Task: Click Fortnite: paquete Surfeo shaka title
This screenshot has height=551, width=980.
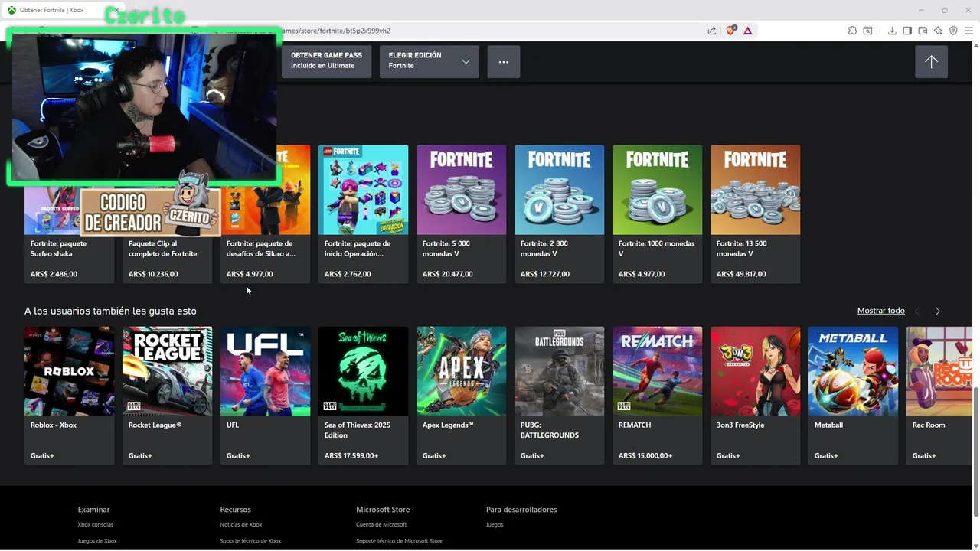Action: point(58,249)
